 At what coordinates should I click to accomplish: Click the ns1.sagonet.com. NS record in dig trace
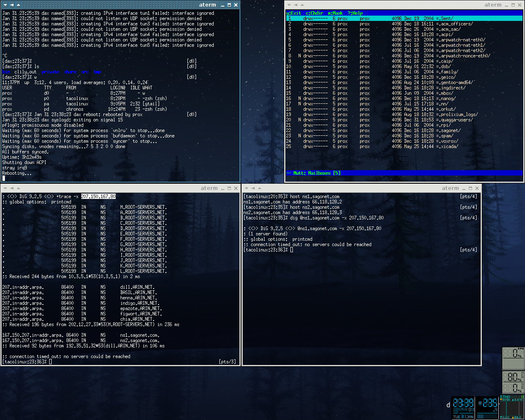[81, 335]
